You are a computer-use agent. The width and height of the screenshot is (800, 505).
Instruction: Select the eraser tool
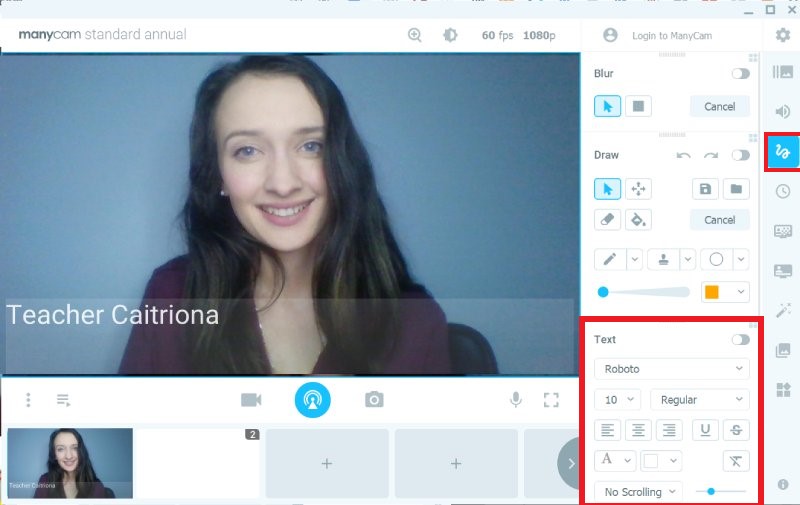(607, 220)
